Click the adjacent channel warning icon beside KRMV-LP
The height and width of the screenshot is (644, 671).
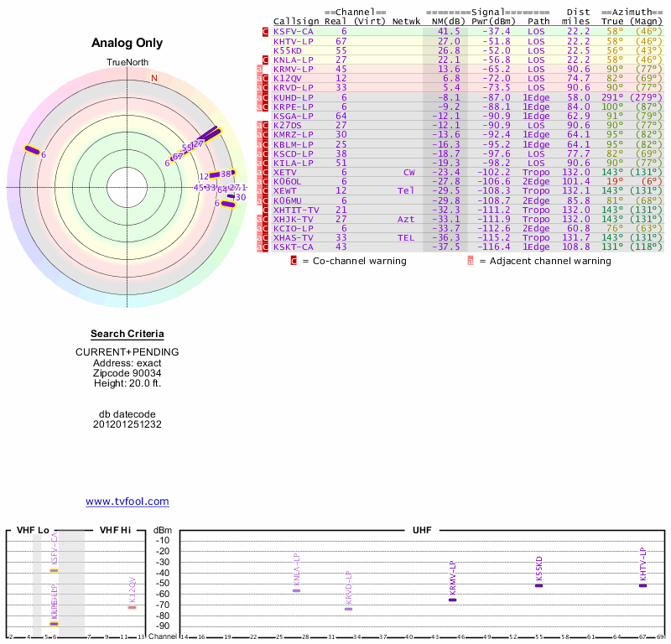[259, 69]
